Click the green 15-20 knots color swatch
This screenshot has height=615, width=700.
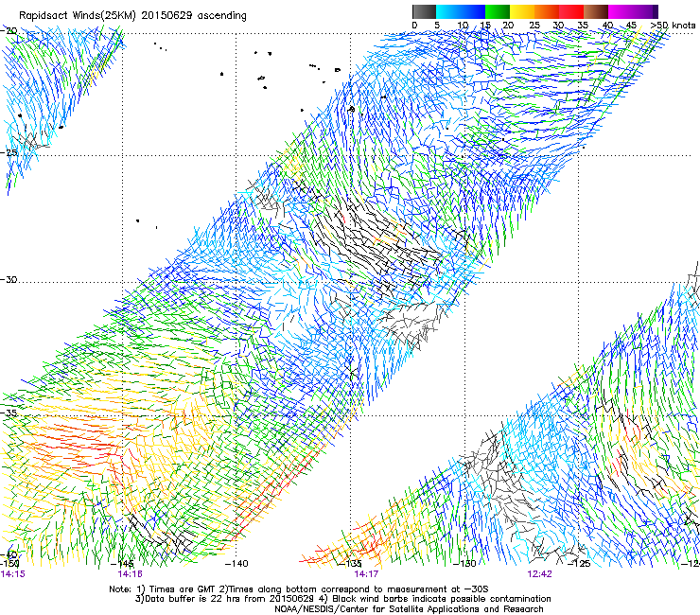point(498,11)
